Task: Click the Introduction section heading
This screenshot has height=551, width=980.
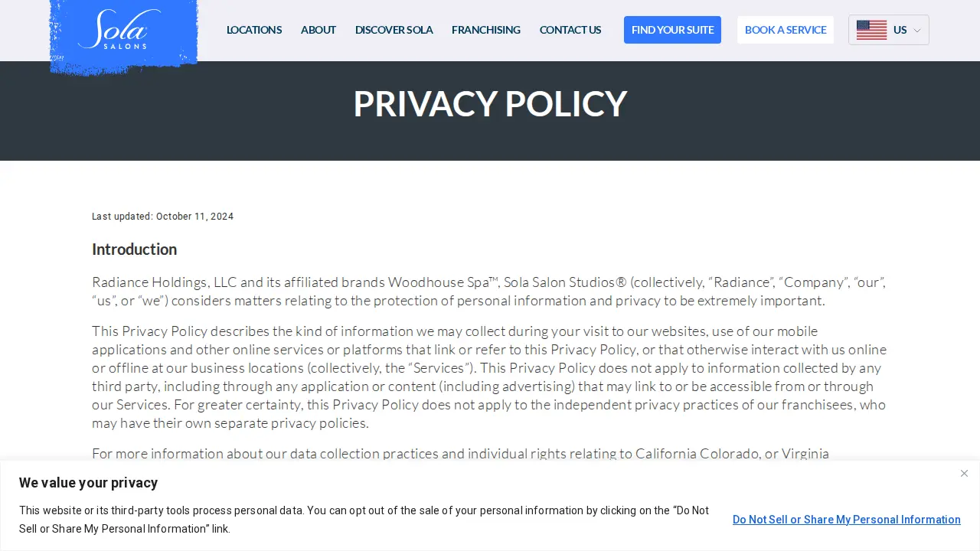Action: [x=134, y=249]
